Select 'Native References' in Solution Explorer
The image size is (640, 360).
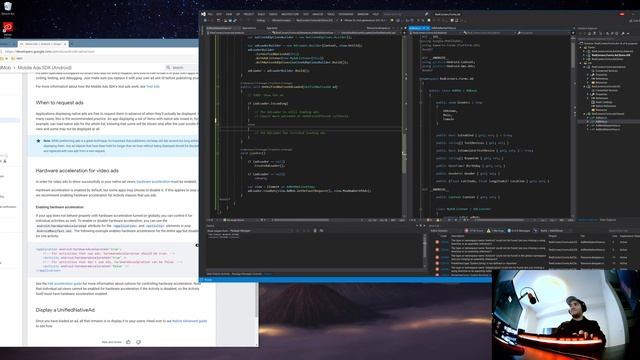click(606, 106)
